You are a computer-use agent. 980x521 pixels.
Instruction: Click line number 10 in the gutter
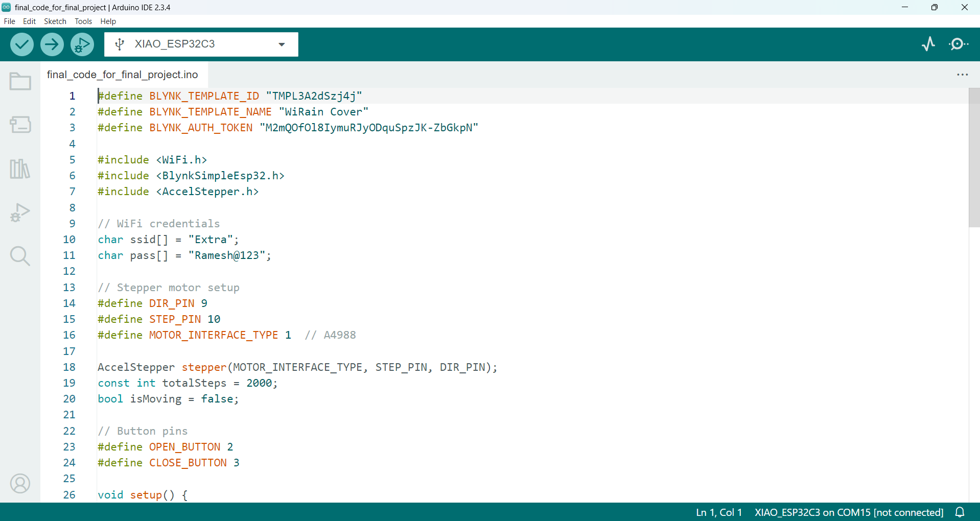click(69, 240)
